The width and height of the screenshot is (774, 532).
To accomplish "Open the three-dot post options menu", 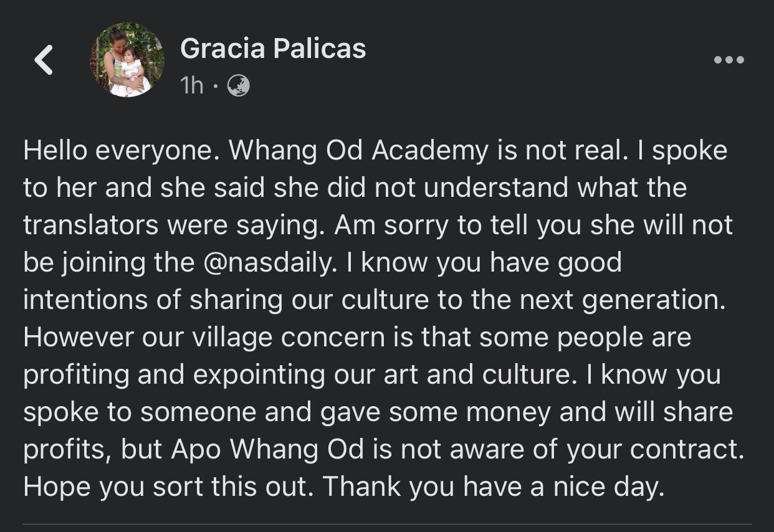I will coord(729,60).
